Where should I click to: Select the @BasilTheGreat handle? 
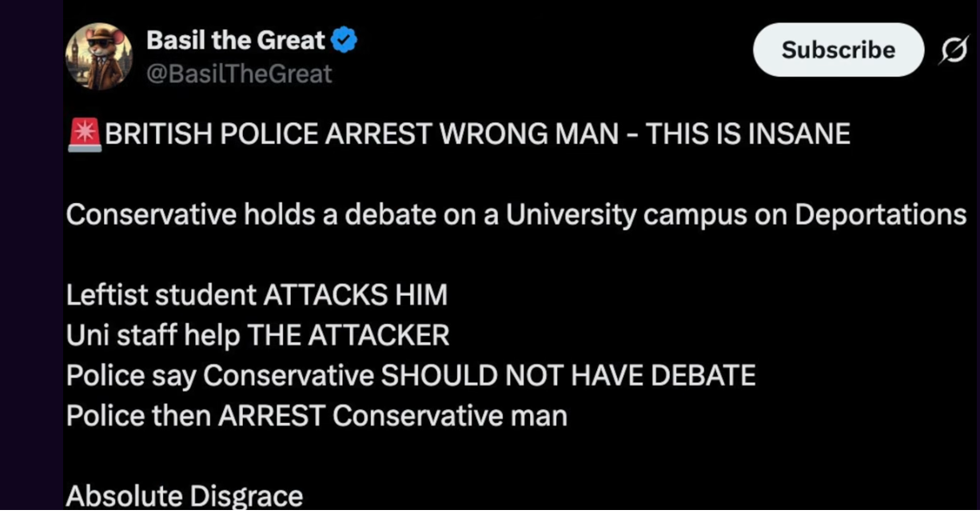(x=238, y=73)
